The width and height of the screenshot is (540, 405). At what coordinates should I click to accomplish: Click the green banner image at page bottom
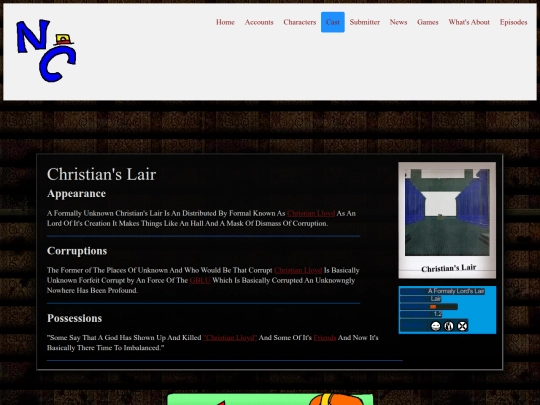270,399
